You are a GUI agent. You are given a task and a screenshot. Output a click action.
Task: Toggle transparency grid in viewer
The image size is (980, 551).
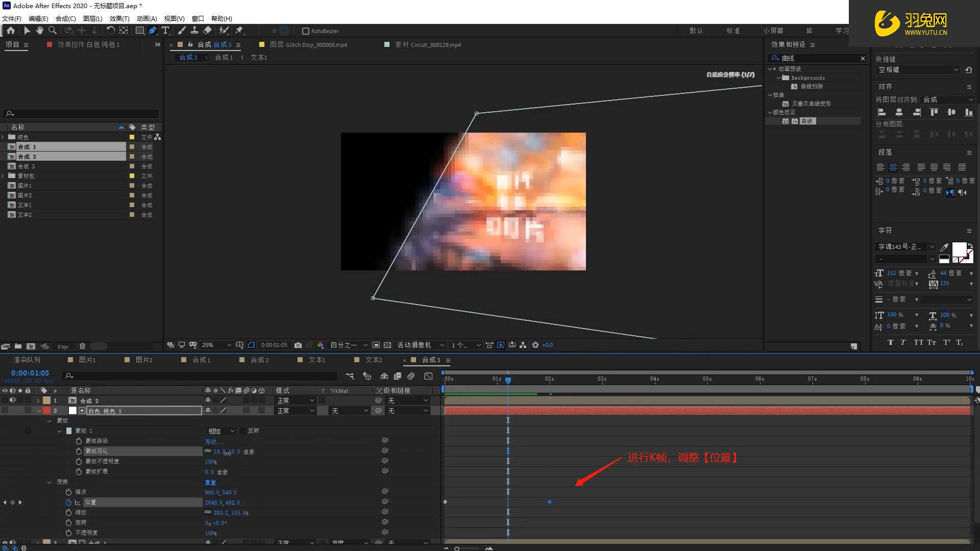(x=387, y=345)
